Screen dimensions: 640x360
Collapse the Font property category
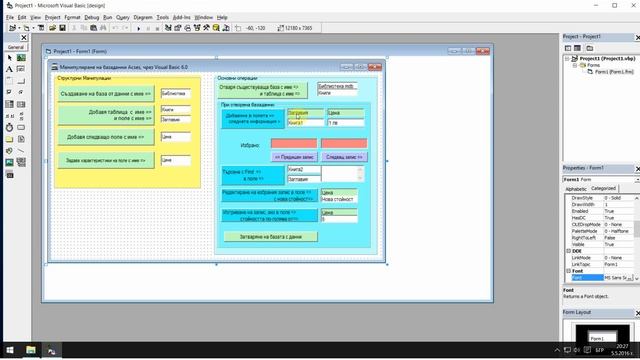pos(569,271)
